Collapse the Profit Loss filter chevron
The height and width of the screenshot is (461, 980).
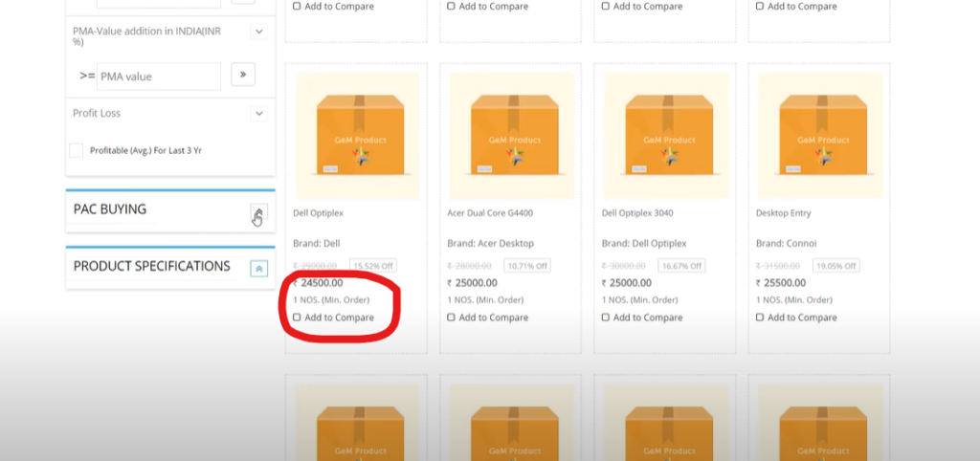(258, 114)
